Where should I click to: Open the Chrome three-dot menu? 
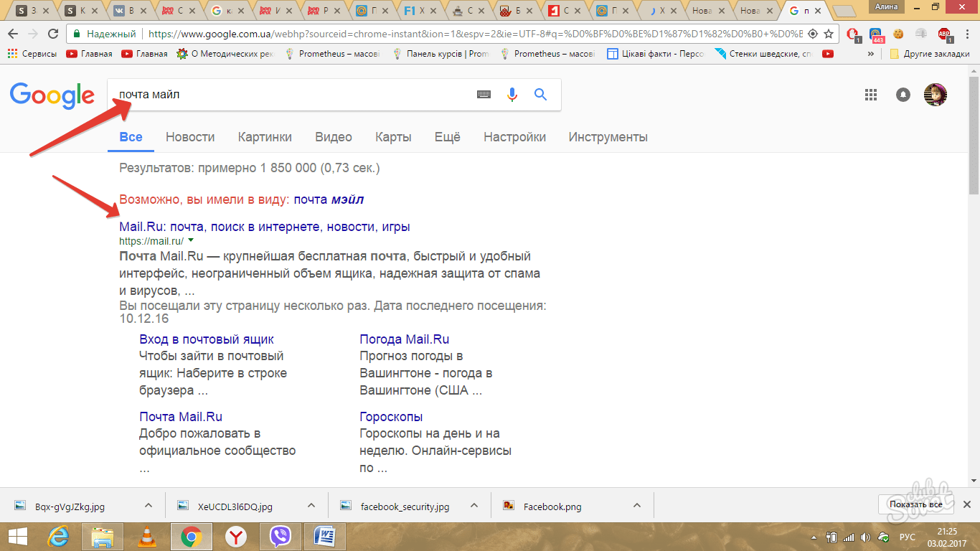click(968, 34)
